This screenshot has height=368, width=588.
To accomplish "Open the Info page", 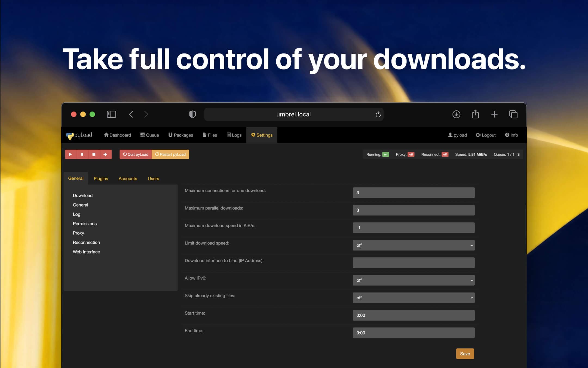I will 511,135.
